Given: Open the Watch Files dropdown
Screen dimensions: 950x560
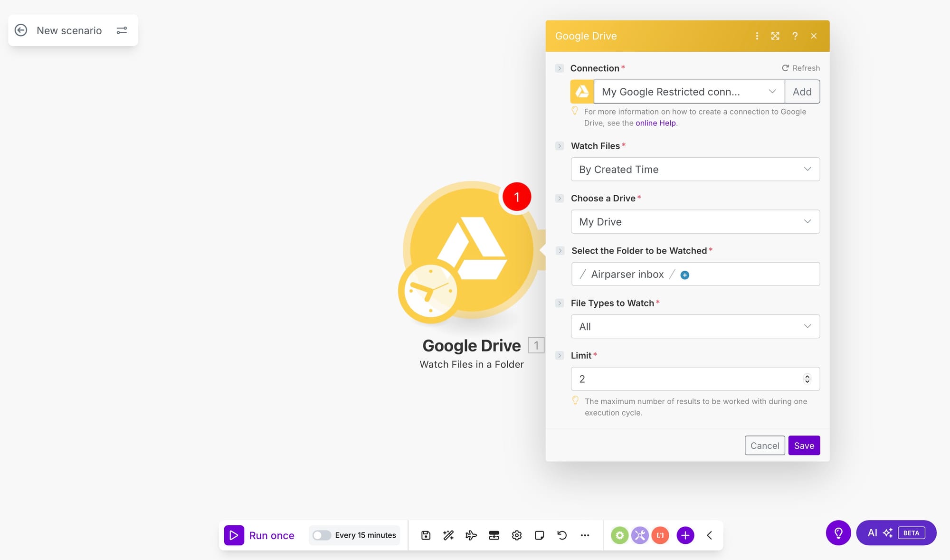Looking at the screenshot, I should [x=695, y=169].
